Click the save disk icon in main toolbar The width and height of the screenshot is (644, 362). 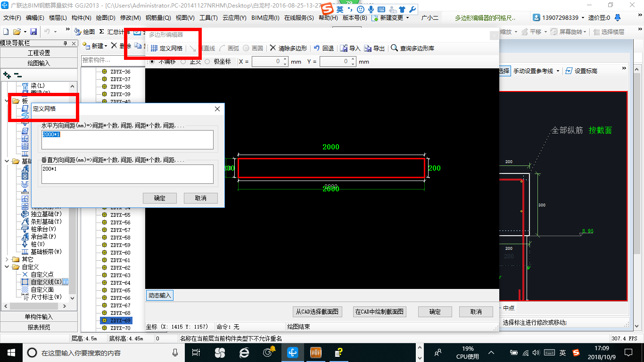[x=33, y=32]
